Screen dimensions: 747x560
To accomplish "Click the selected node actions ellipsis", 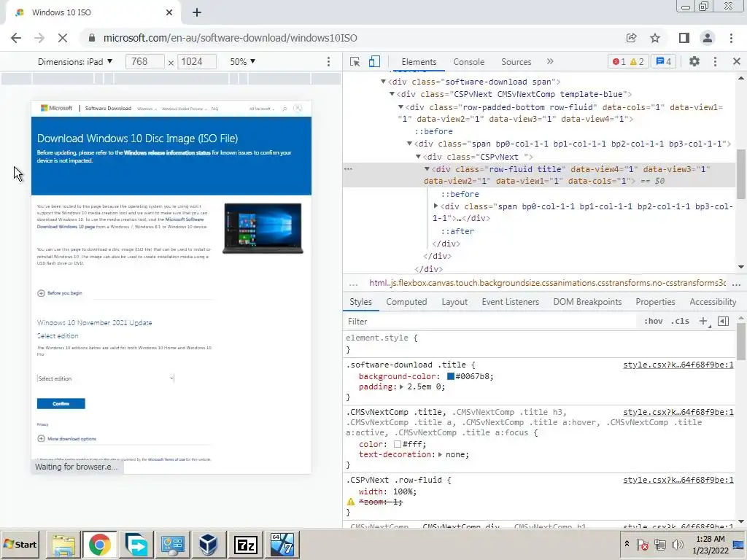I will pyautogui.click(x=348, y=169).
